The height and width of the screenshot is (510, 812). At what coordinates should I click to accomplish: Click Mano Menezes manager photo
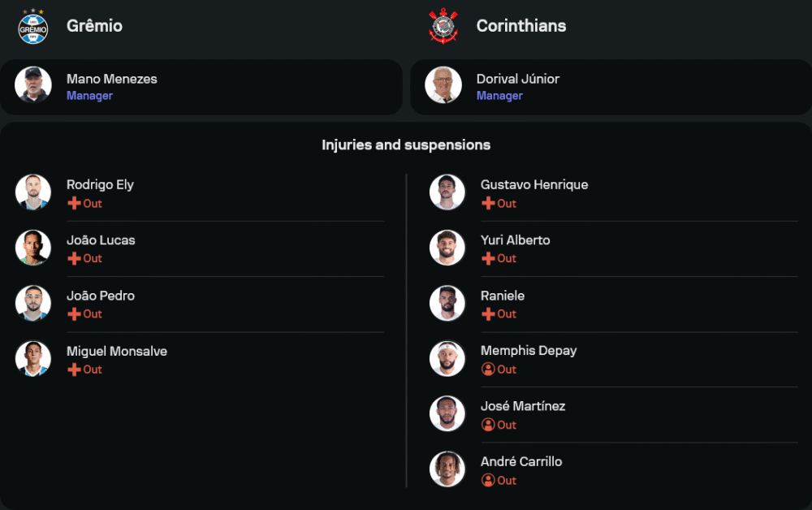point(33,85)
